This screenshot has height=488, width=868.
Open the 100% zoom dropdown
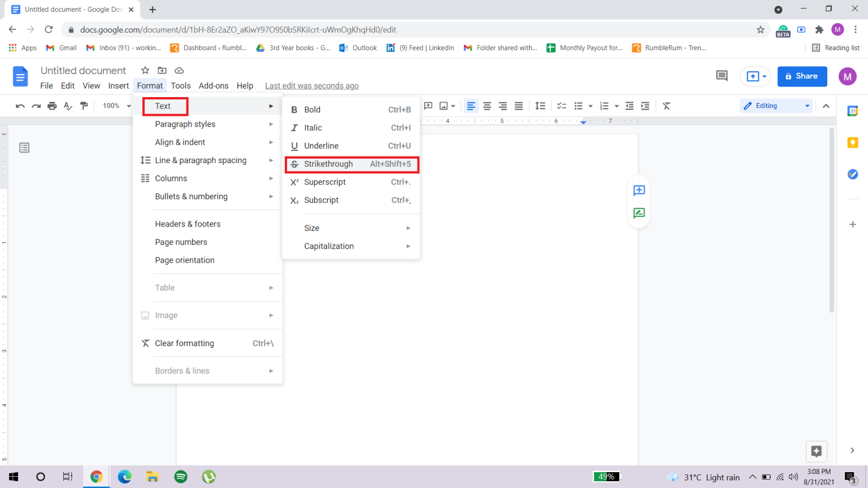(x=116, y=106)
